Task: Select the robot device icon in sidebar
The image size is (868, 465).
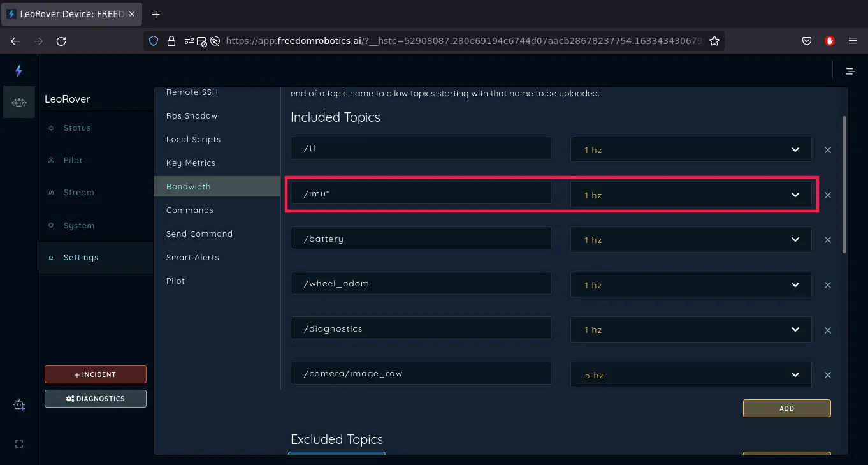Action: pyautogui.click(x=19, y=102)
